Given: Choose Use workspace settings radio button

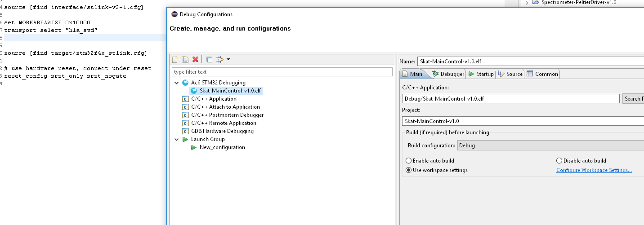Looking at the screenshot, I should pos(408,170).
